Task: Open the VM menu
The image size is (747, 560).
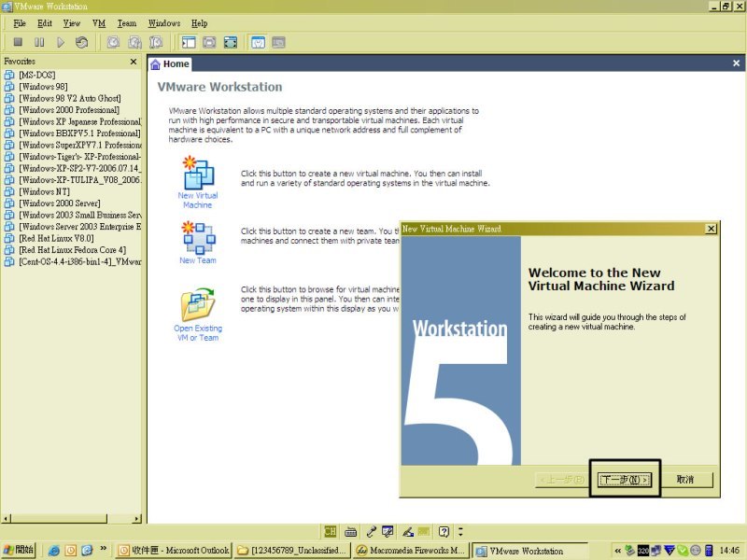Action: [x=99, y=23]
